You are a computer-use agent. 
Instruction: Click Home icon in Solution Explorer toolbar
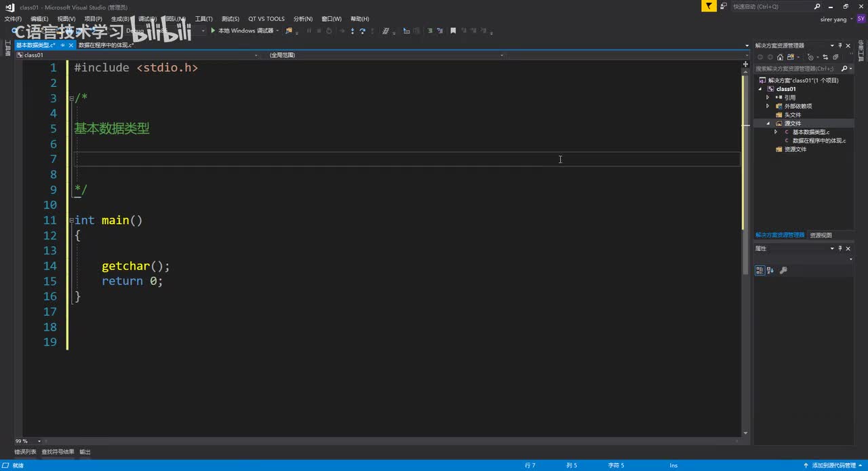pos(780,57)
